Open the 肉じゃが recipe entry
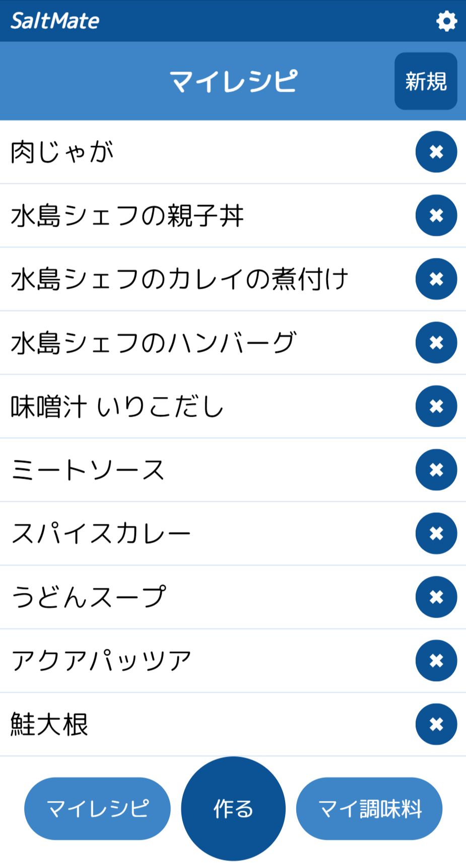The width and height of the screenshot is (466, 868). click(62, 152)
